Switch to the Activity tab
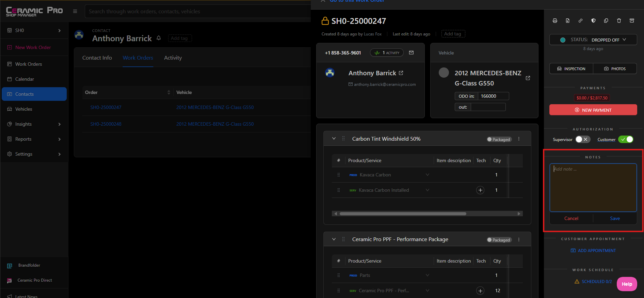This screenshot has height=298, width=644. [173, 58]
